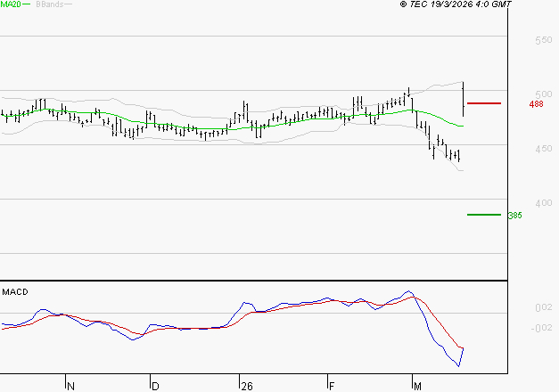Click the green 385 support value
This screenshot has width=559, height=392.
[515, 216]
